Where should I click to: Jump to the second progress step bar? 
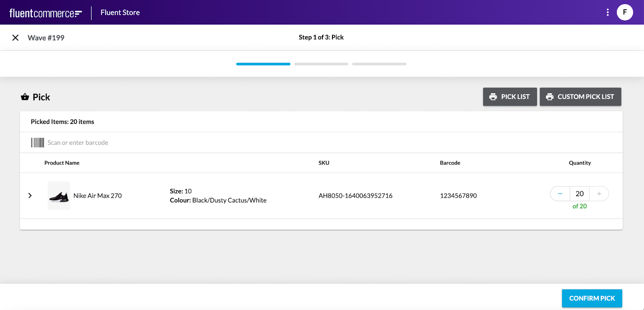coord(321,64)
